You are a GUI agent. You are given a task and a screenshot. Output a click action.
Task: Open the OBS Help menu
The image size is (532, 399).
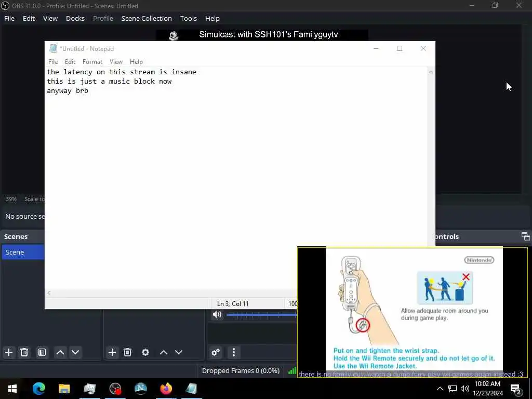212,18
